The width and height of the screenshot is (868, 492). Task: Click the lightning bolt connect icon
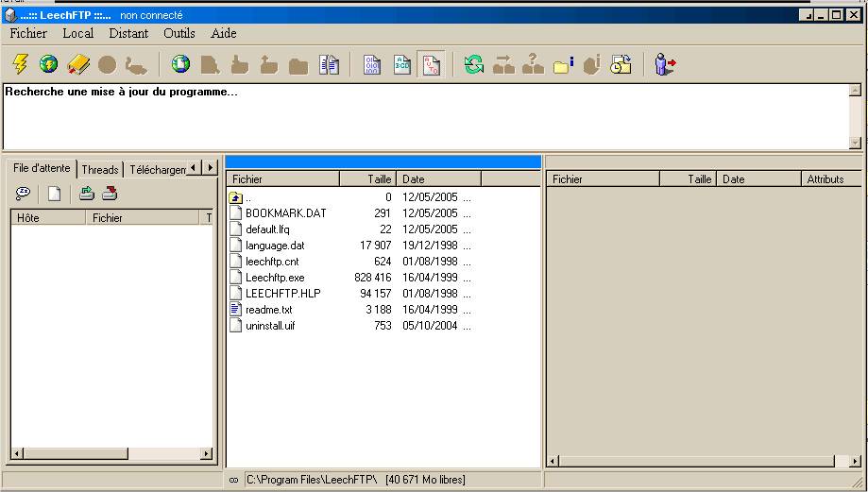click(21, 65)
